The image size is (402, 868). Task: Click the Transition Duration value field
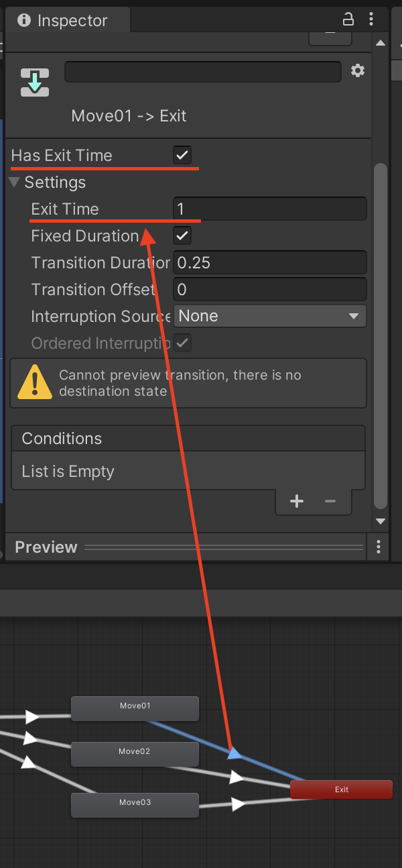(269, 262)
